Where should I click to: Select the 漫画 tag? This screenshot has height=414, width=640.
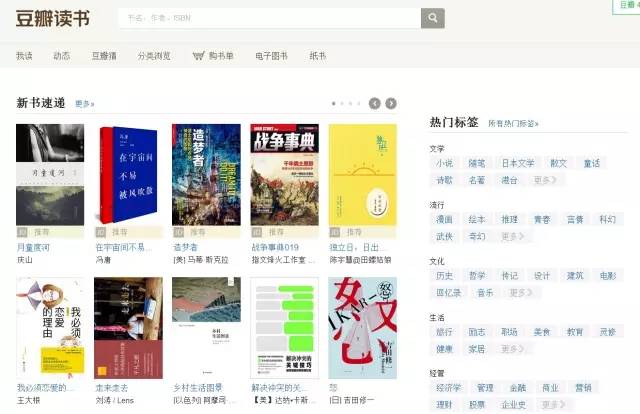click(444, 220)
